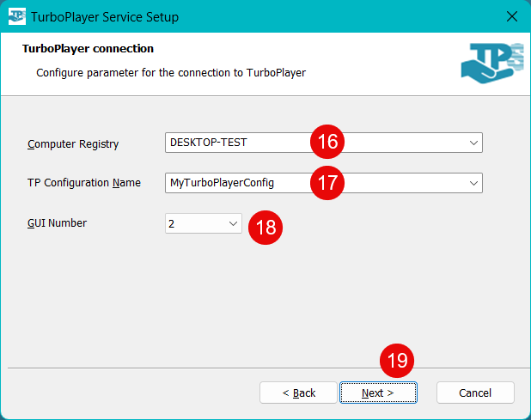
Task: Click the TurboPlayer icon in the title bar
Action: tap(16, 16)
